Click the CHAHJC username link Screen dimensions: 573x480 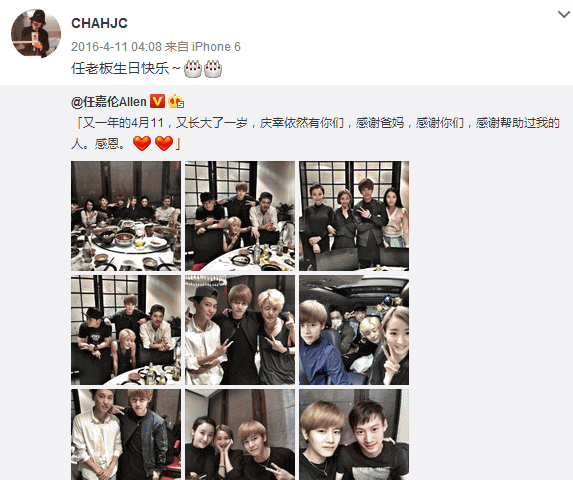(99, 23)
